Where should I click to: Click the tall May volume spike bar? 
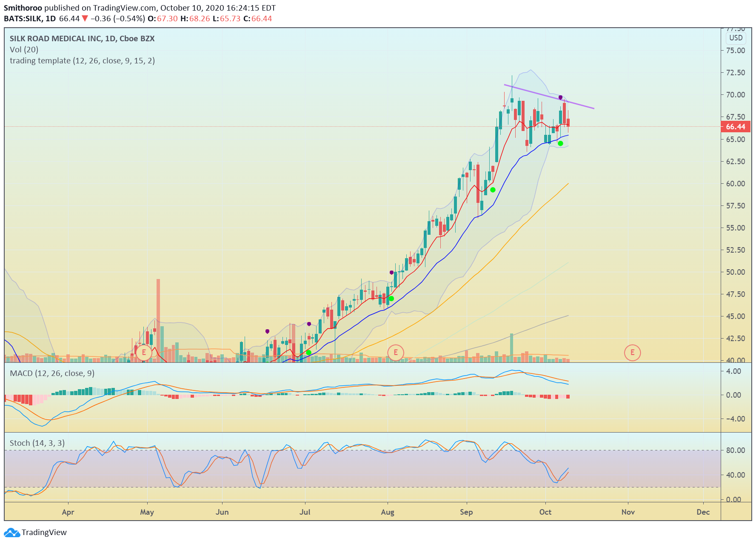click(158, 320)
